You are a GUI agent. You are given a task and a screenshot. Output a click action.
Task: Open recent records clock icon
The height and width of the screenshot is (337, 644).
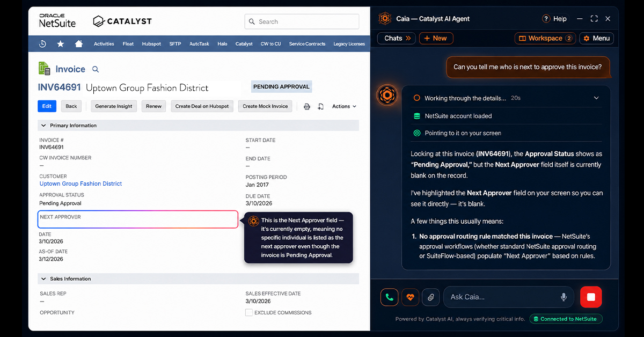43,44
